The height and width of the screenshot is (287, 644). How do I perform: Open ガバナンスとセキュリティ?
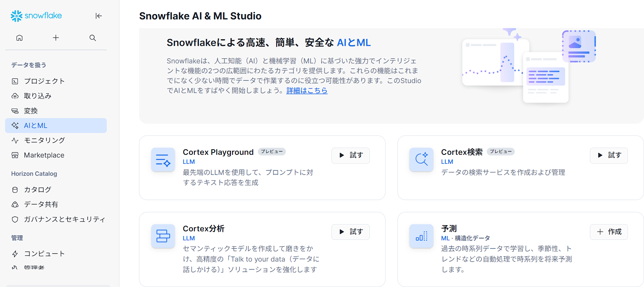[56, 219]
